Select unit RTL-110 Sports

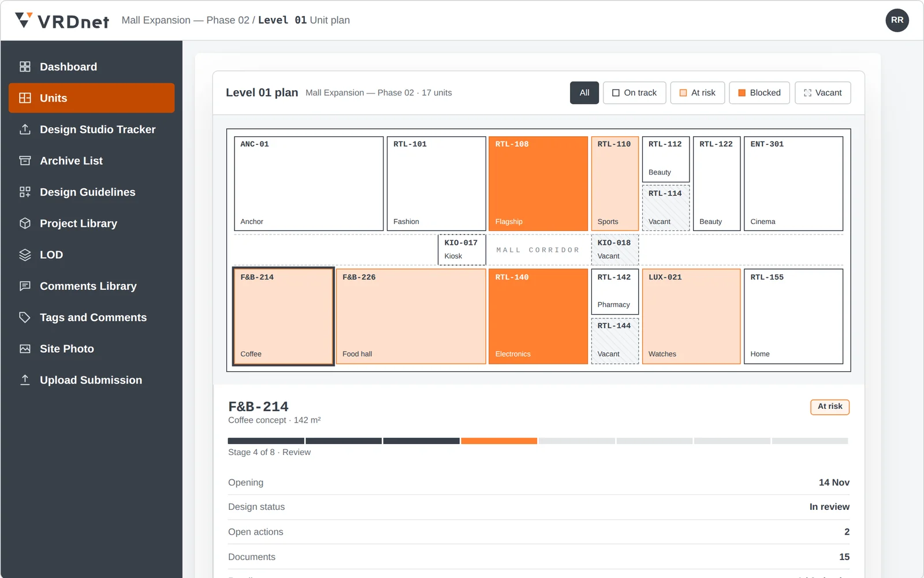coord(614,184)
